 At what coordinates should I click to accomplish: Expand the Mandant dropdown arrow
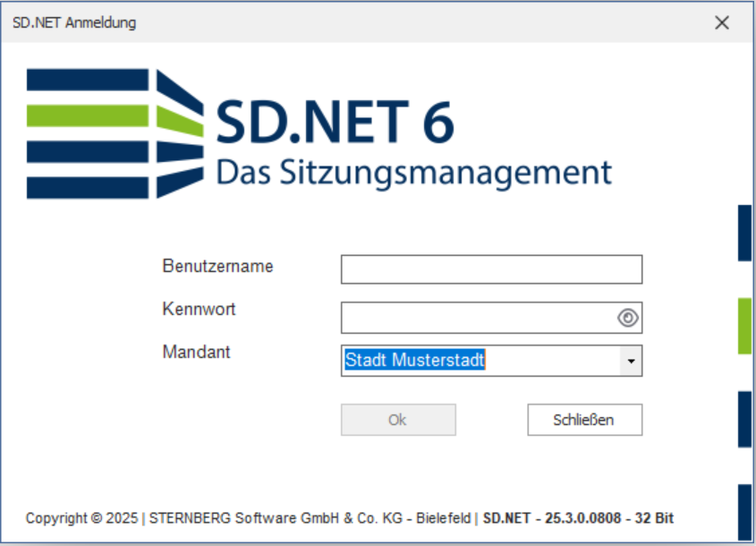pos(631,362)
